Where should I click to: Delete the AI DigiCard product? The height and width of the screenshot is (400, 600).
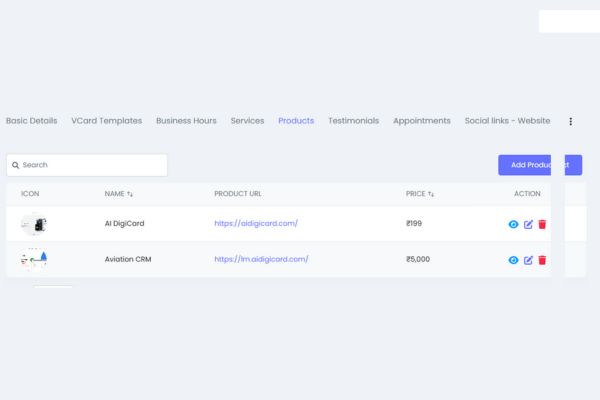pyautogui.click(x=542, y=224)
